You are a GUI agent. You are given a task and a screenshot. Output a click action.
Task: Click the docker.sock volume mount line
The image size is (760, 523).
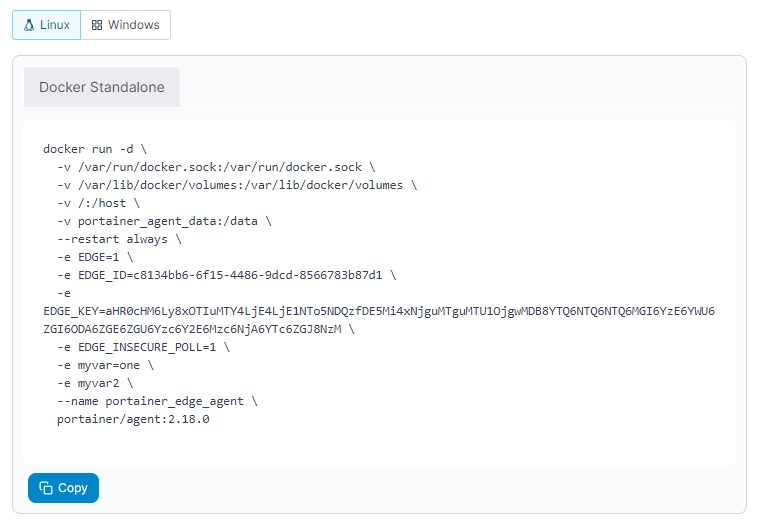click(x=216, y=166)
